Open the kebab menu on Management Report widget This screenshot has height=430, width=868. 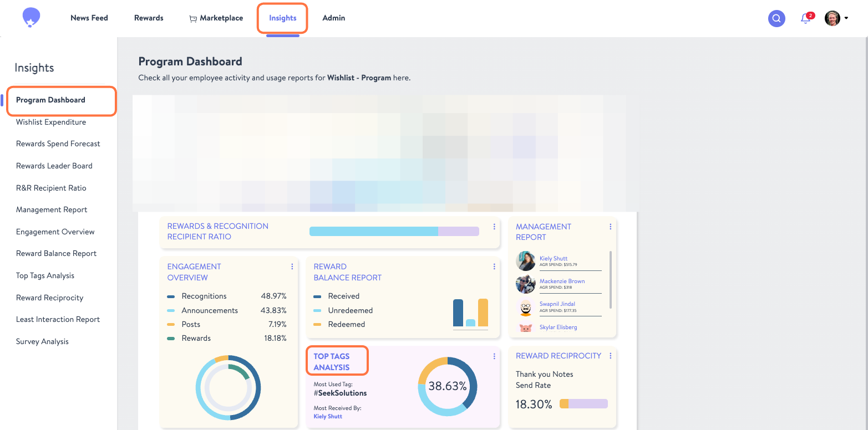point(610,227)
